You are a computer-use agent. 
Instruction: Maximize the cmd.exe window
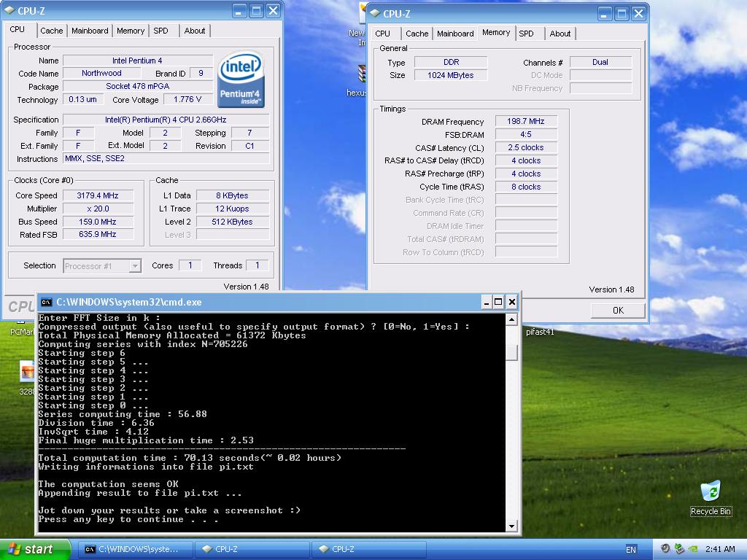click(498, 302)
